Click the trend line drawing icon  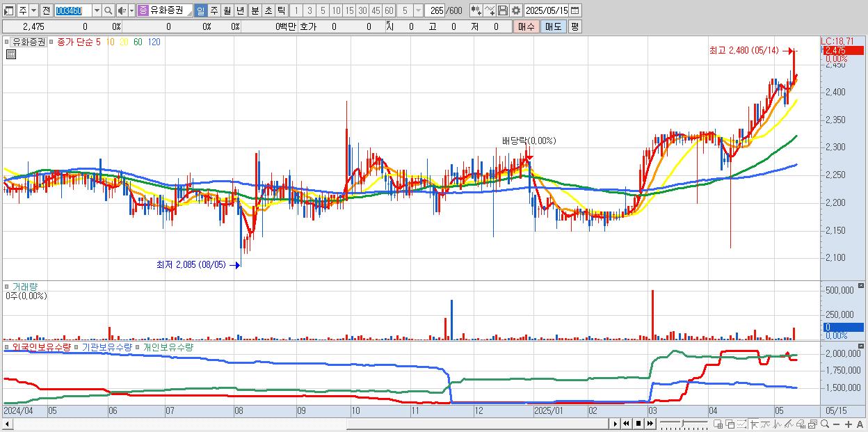(x=765, y=424)
